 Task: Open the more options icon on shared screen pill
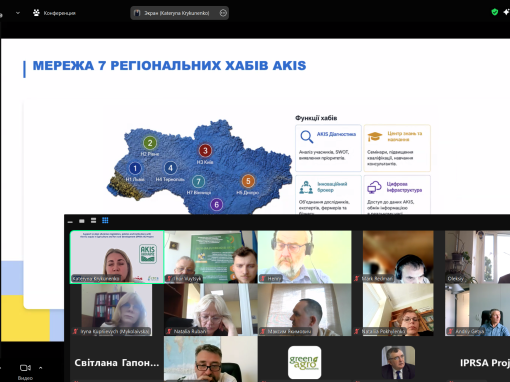[x=223, y=13]
